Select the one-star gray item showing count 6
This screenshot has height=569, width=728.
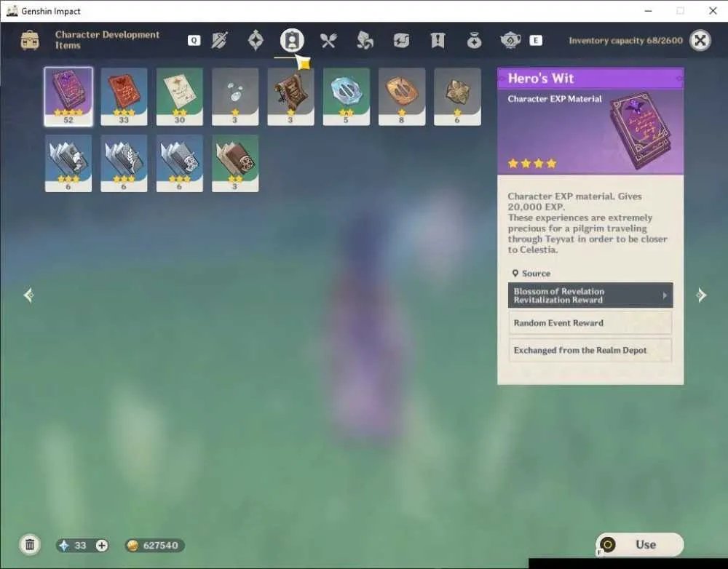pyautogui.click(x=457, y=97)
